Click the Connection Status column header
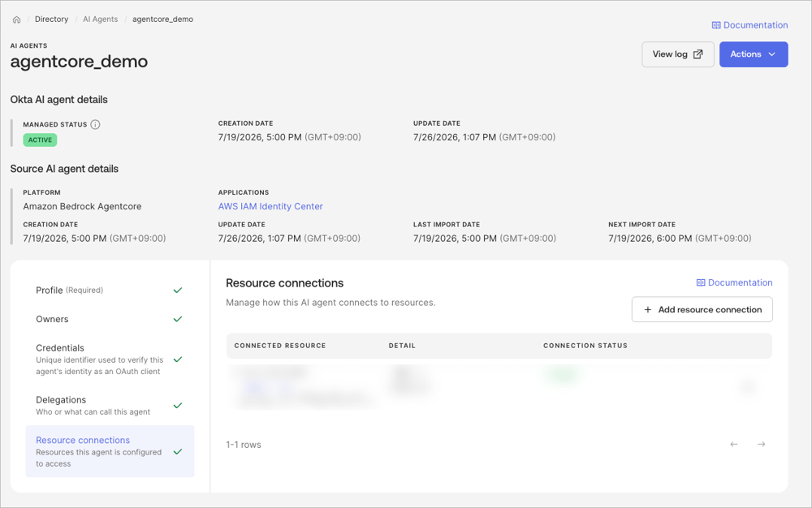The width and height of the screenshot is (812, 508). [585, 346]
